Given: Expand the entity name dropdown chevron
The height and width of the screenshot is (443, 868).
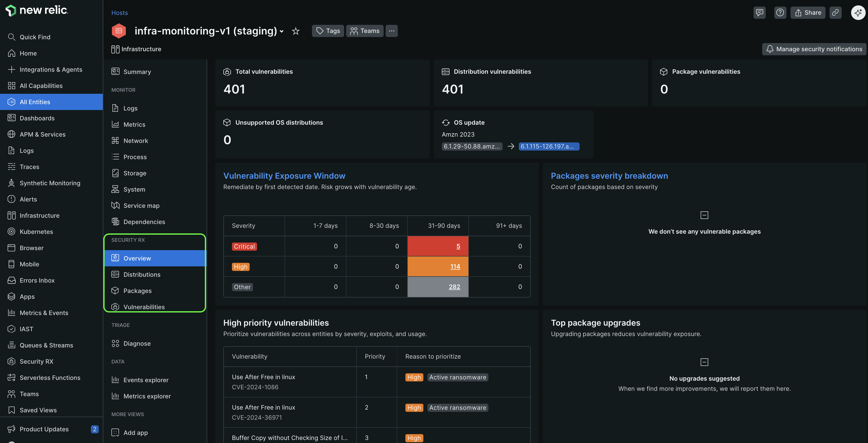Looking at the screenshot, I should click(282, 31).
